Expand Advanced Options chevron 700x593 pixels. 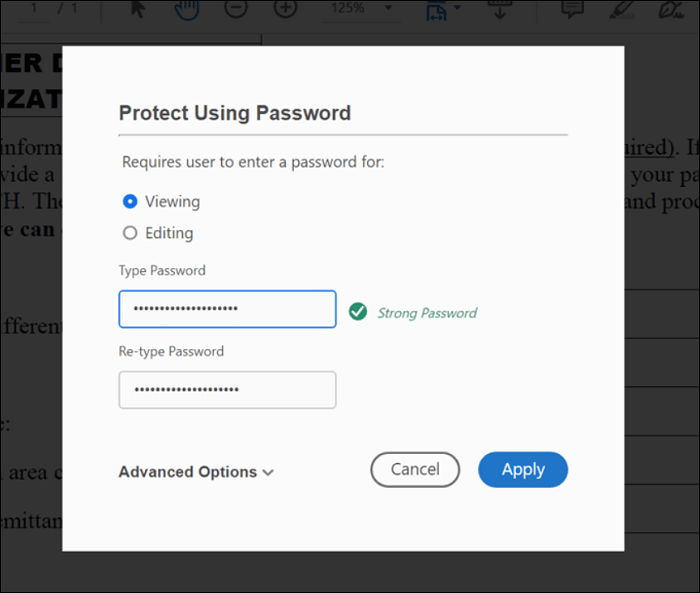coord(267,472)
